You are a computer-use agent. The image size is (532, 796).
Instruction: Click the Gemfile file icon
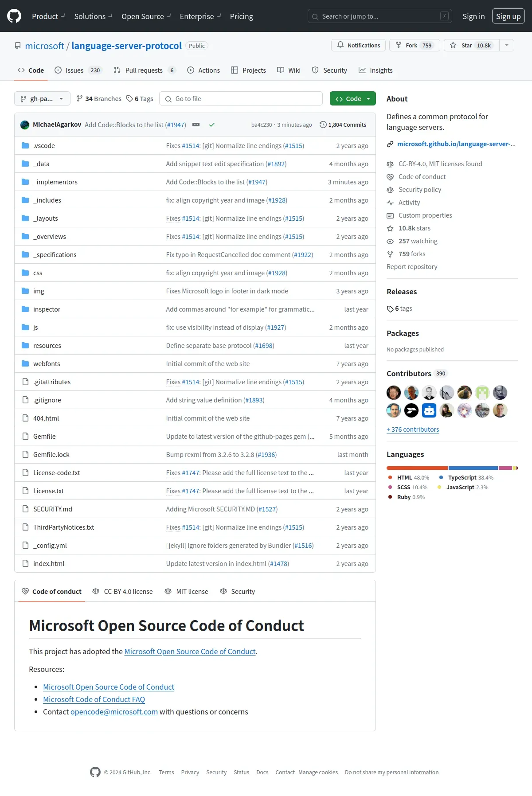[x=25, y=437]
